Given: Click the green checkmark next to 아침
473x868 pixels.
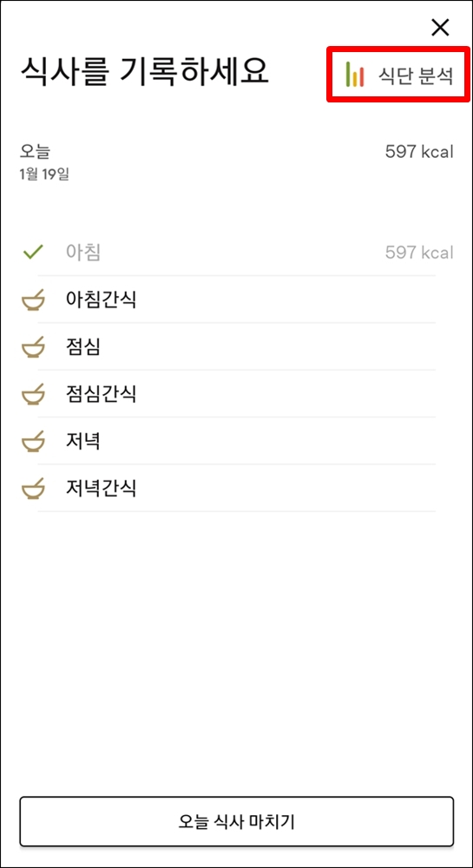Looking at the screenshot, I should point(33,253).
